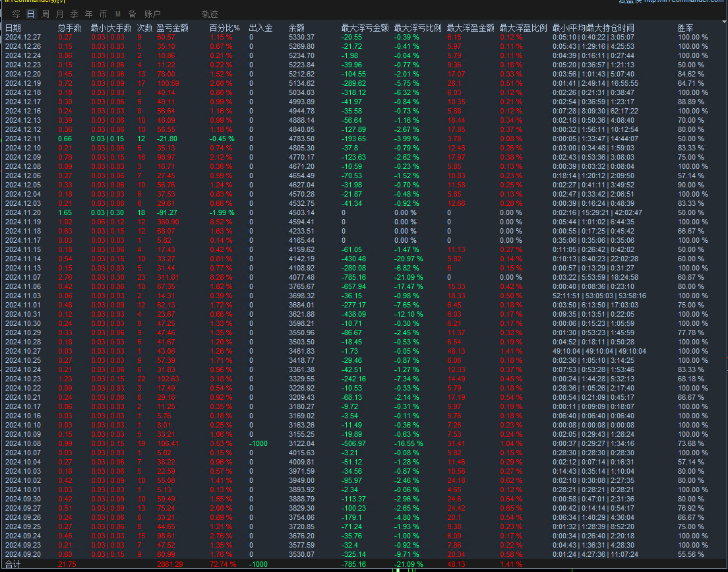Select the 2024.12.11 date cell
Viewport: 728px width, 572px height.
[x=22, y=139]
